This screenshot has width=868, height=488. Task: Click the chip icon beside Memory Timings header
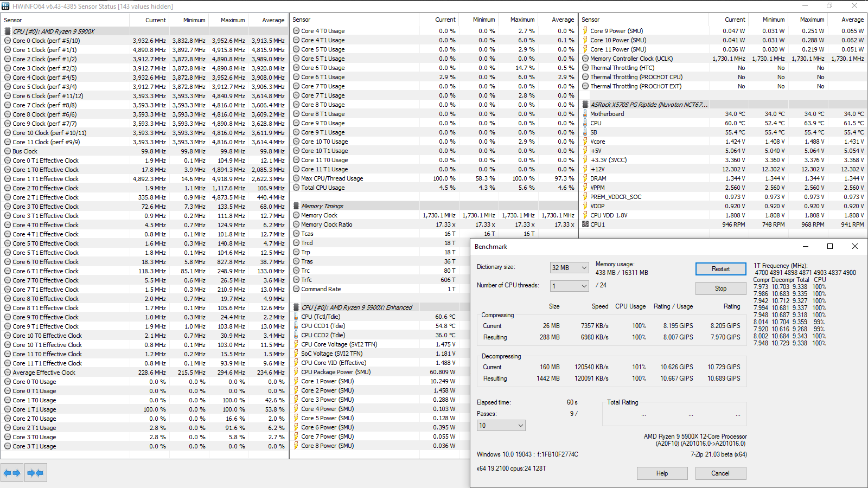click(296, 206)
